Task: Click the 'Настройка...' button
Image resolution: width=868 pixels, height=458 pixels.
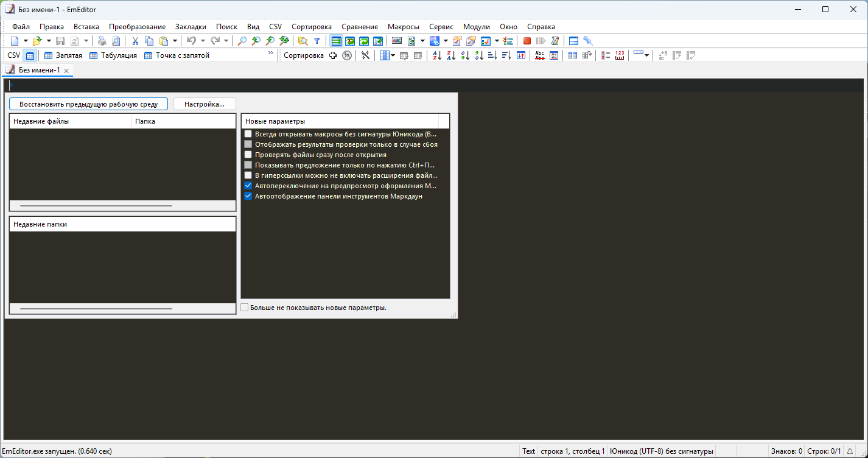Action: pos(205,104)
